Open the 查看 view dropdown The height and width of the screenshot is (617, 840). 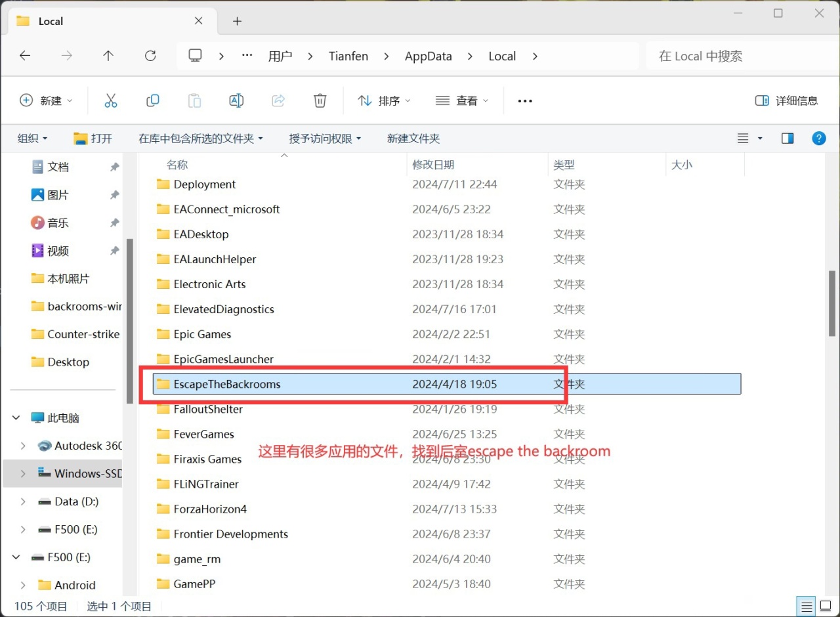pos(462,100)
